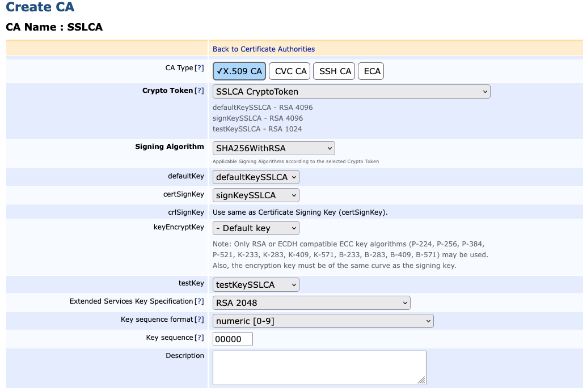Expand the Signing Algorithm dropdown
The width and height of the screenshot is (587, 392).
273,148
